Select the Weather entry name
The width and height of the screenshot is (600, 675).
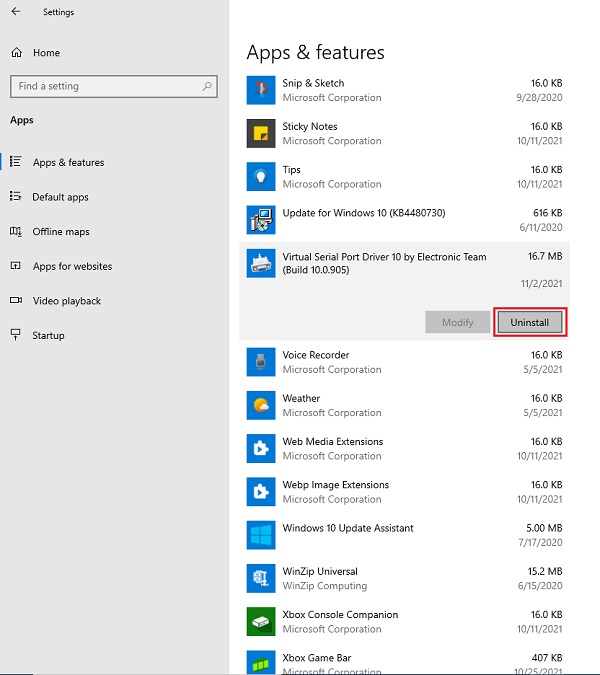[301, 398]
